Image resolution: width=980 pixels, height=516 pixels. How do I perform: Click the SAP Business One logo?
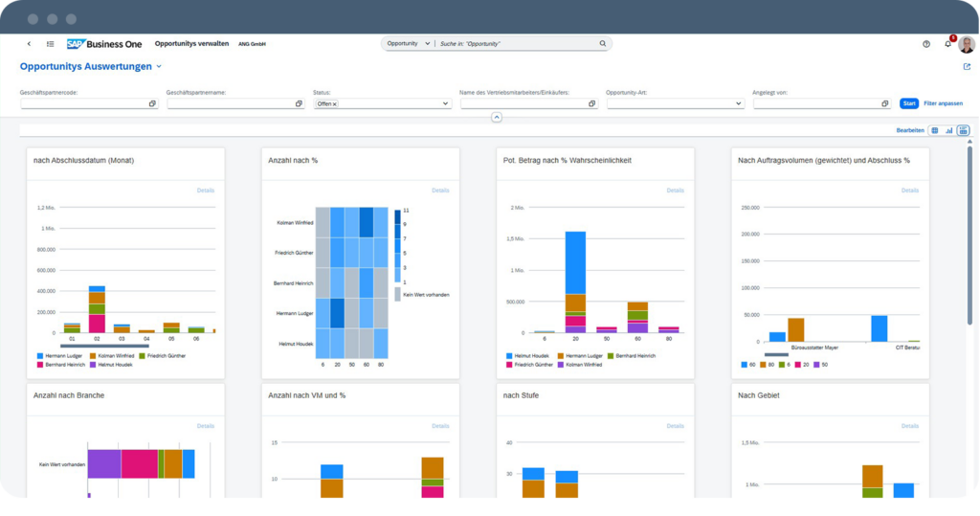tap(104, 44)
